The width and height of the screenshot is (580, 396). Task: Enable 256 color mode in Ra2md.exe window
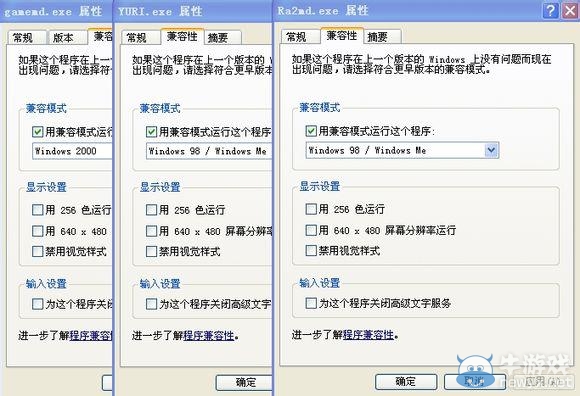(x=311, y=209)
